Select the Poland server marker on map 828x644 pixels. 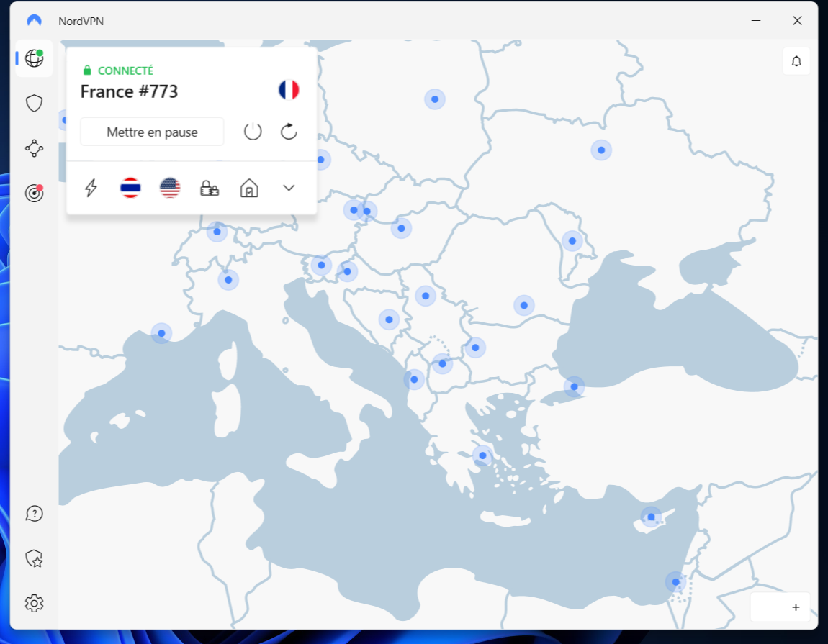pos(435,99)
